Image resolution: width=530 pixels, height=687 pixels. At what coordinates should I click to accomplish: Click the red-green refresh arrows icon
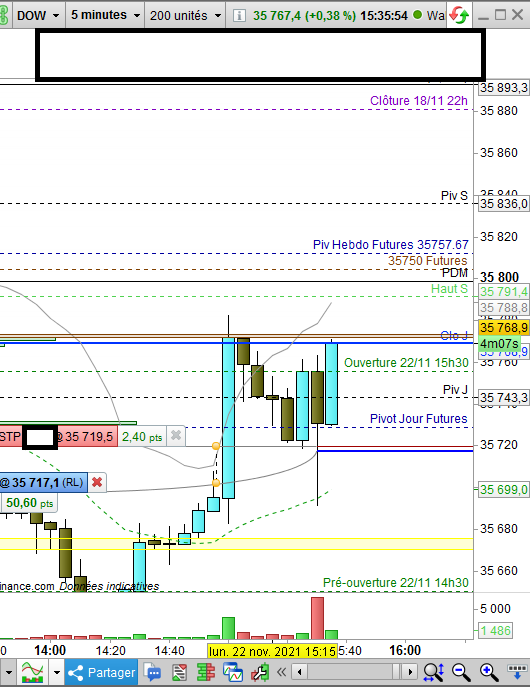[459, 15]
